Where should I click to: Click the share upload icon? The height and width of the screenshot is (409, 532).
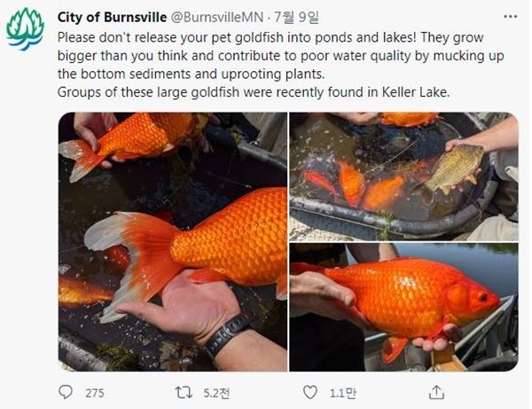tap(436, 392)
